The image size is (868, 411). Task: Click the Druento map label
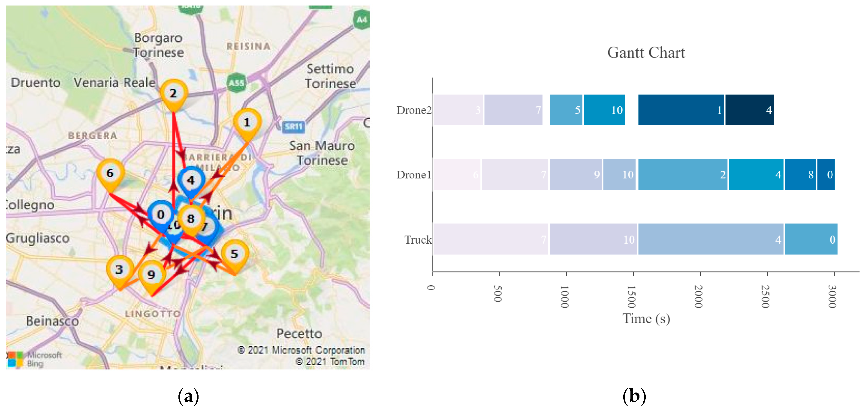click(36, 82)
